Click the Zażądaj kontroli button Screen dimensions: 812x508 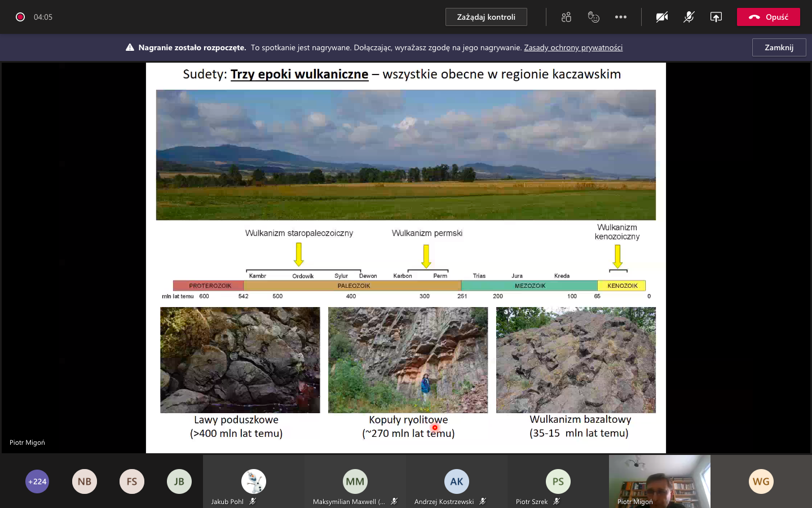(x=486, y=17)
